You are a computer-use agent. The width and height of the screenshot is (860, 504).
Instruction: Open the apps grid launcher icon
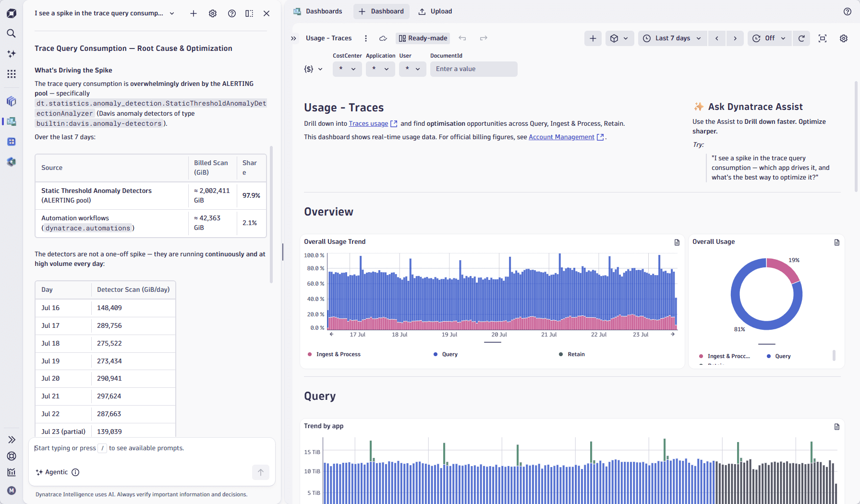pyautogui.click(x=12, y=74)
